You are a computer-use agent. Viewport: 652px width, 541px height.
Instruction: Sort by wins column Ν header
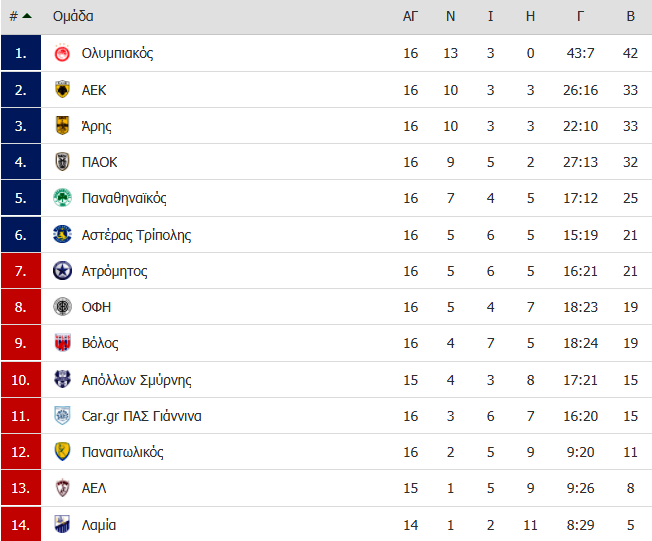[x=450, y=16]
